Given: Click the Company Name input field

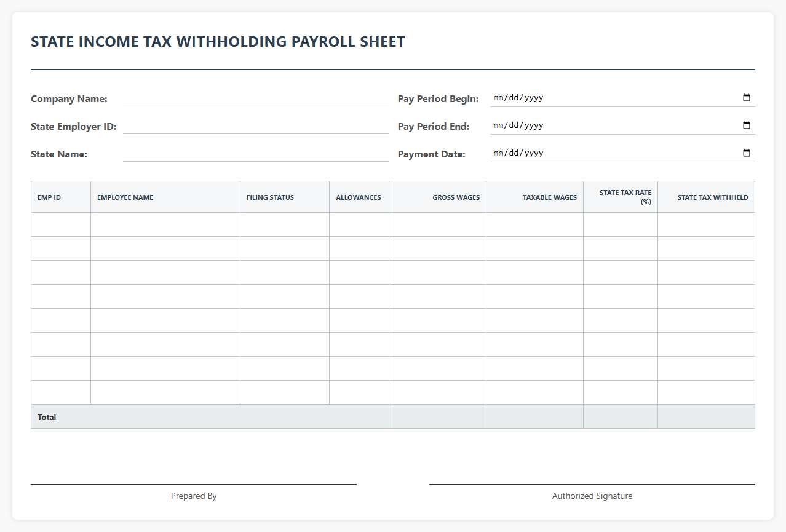Looking at the screenshot, I should (x=256, y=98).
